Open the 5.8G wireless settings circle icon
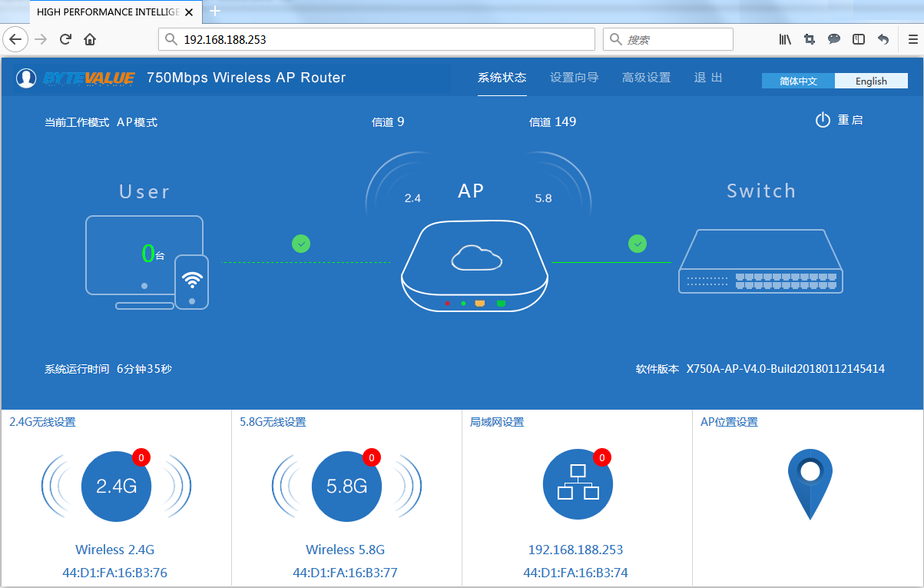 coord(346,486)
